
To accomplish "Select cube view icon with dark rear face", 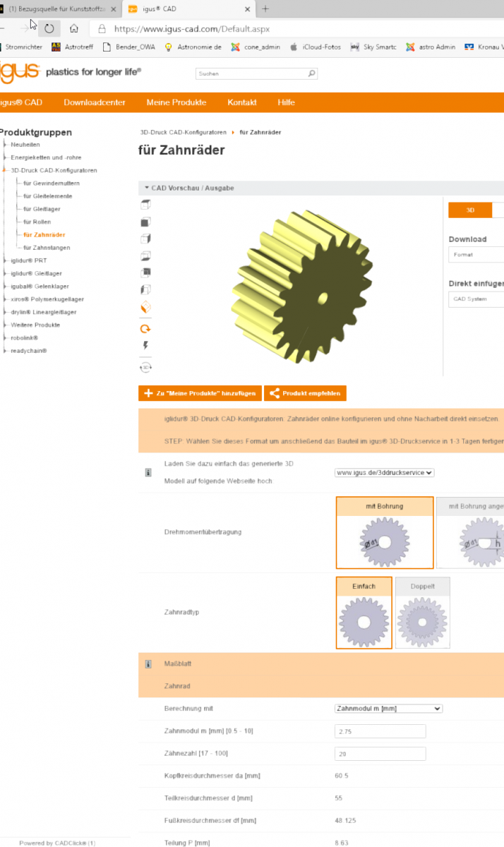I will click(x=146, y=272).
